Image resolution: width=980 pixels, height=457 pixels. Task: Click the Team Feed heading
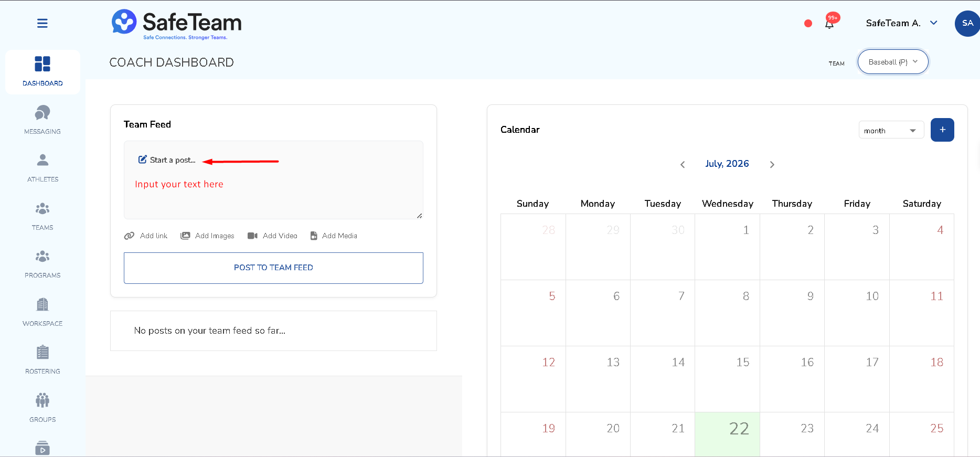tap(147, 124)
